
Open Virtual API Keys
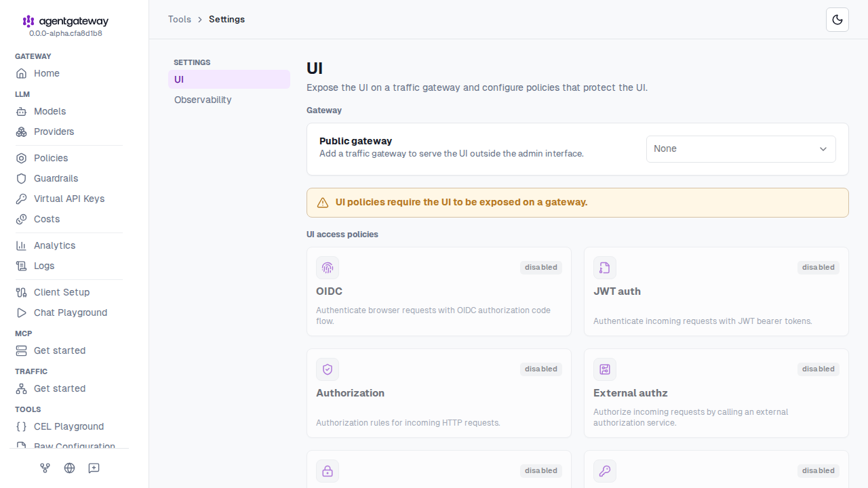point(68,199)
